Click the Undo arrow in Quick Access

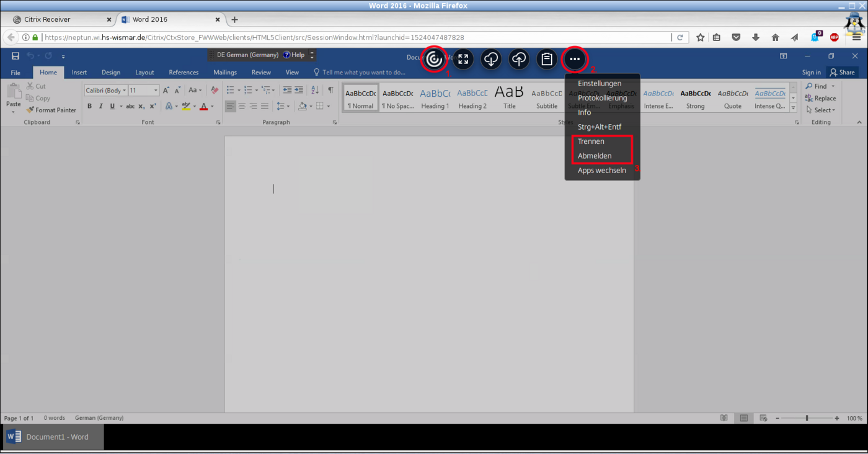[x=30, y=56]
